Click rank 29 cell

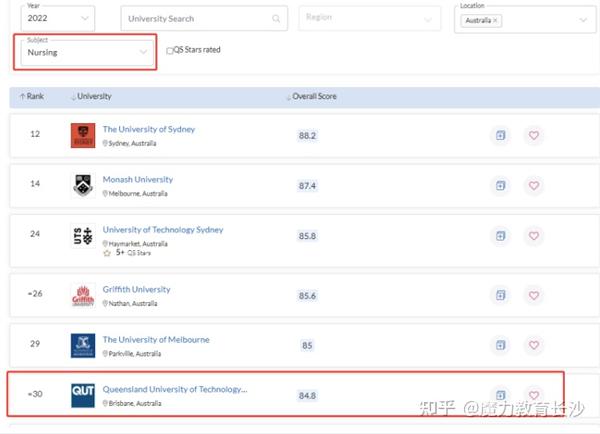[35, 344]
